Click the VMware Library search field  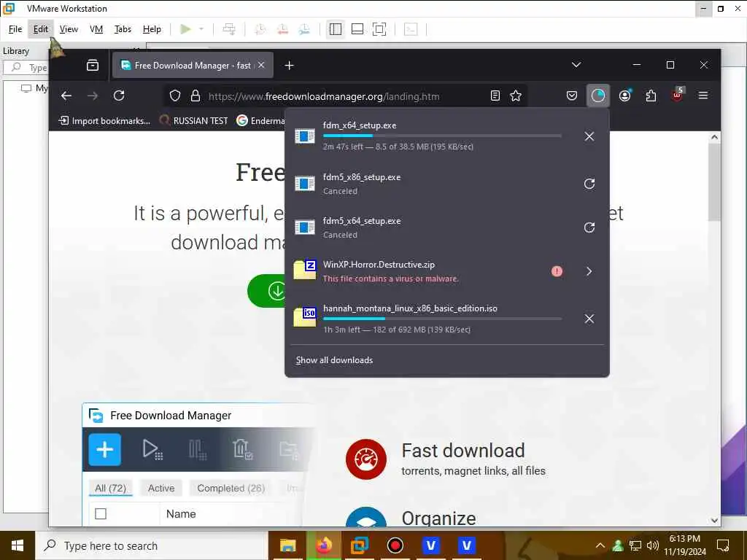coord(27,68)
